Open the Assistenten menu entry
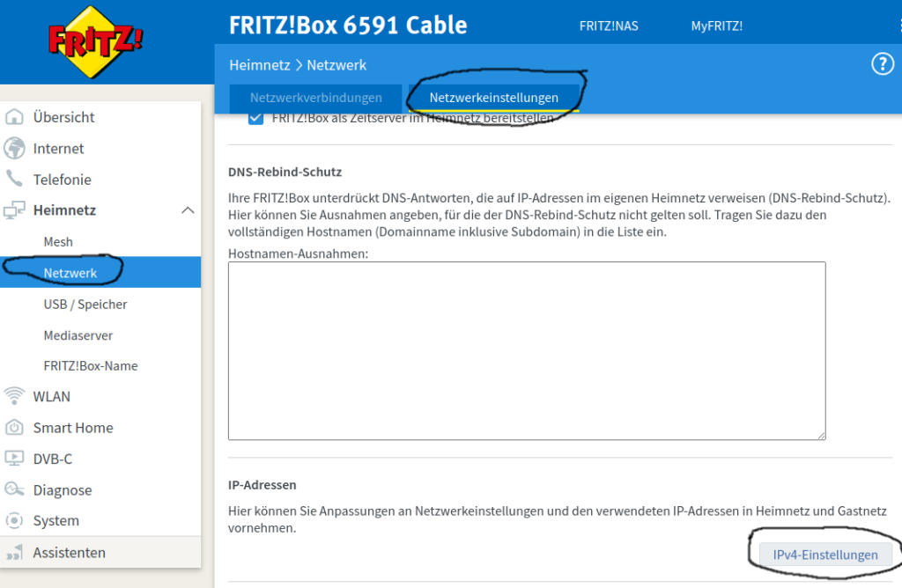 [100, 553]
